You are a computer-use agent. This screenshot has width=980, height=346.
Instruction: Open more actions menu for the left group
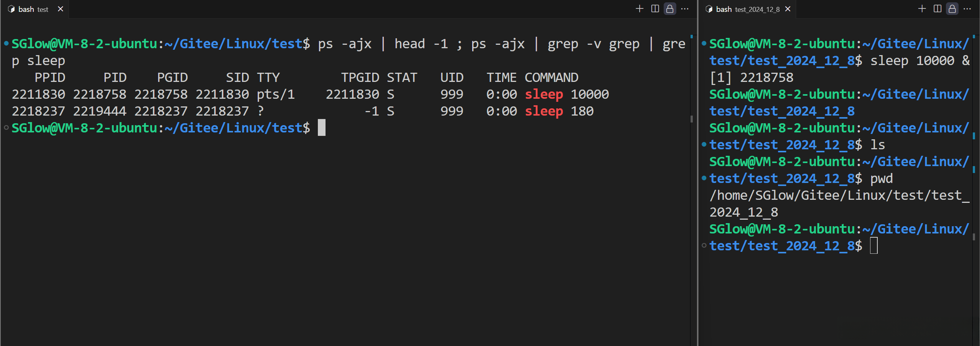coord(685,9)
